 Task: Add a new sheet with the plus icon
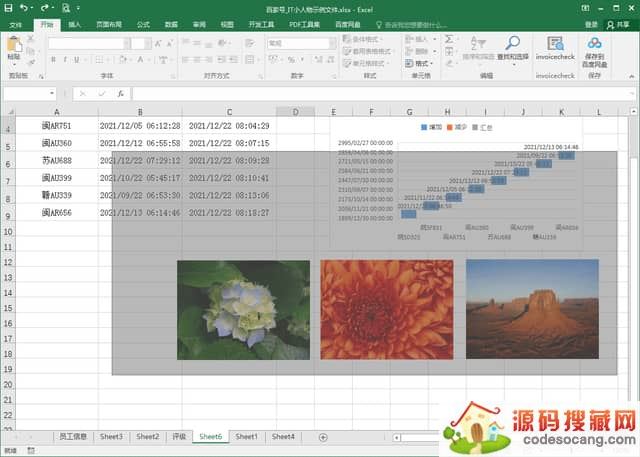pos(322,437)
